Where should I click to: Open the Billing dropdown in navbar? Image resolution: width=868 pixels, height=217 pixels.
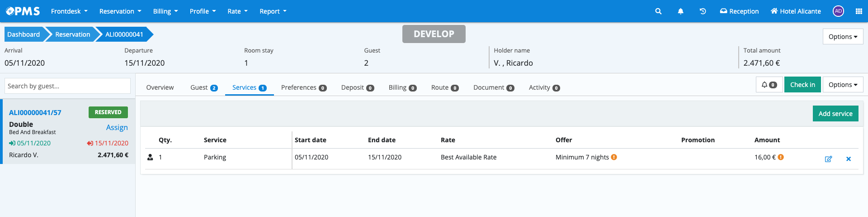coord(165,11)
